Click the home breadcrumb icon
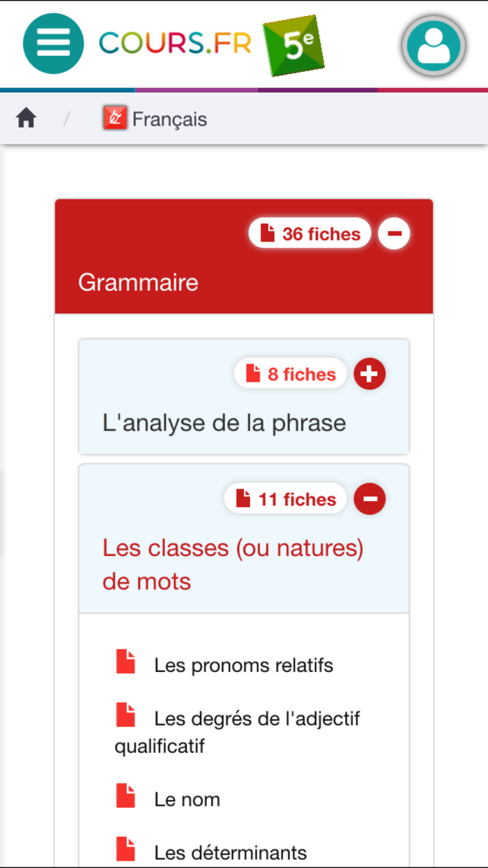The height and width of the screenshot is (868, 488). (x=26, y=118)
